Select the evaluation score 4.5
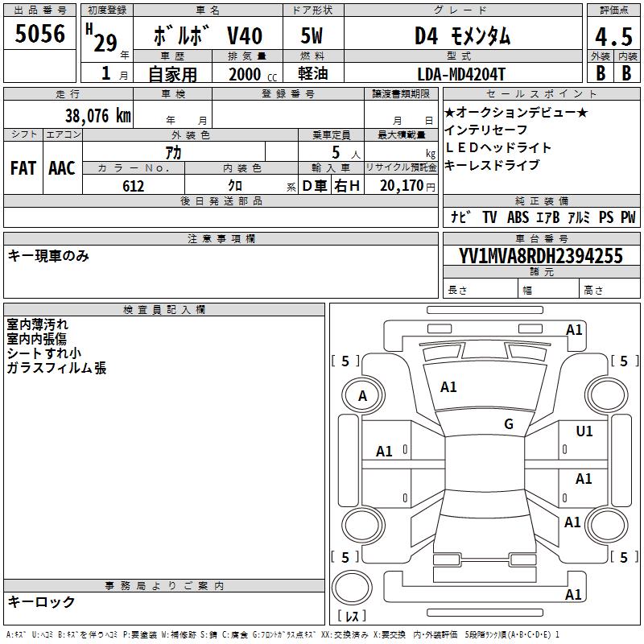This screenshot has width=644, height=644. point(613,36)
